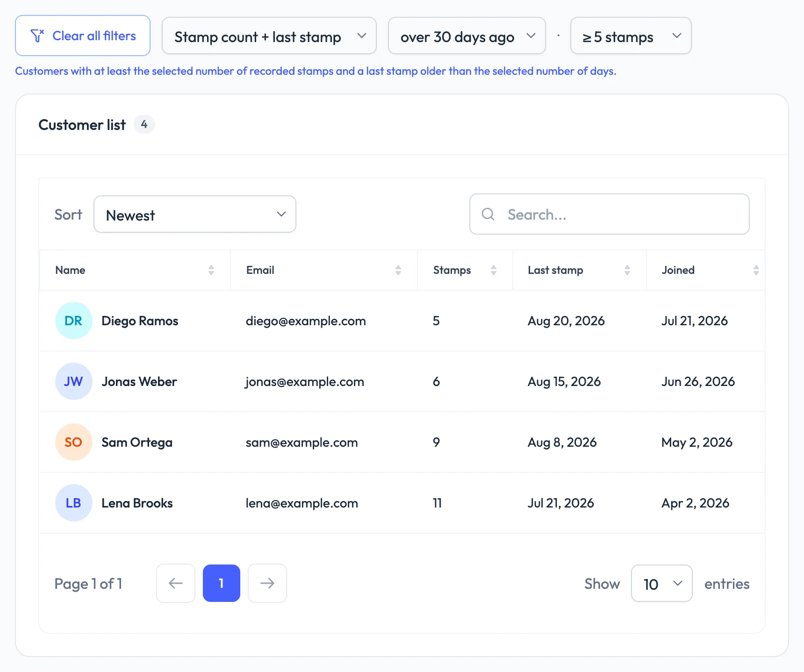Click the sam@example.com email
Image resolution: width=804 pixels, height=672 pixels.
click(x=302, y=443)
